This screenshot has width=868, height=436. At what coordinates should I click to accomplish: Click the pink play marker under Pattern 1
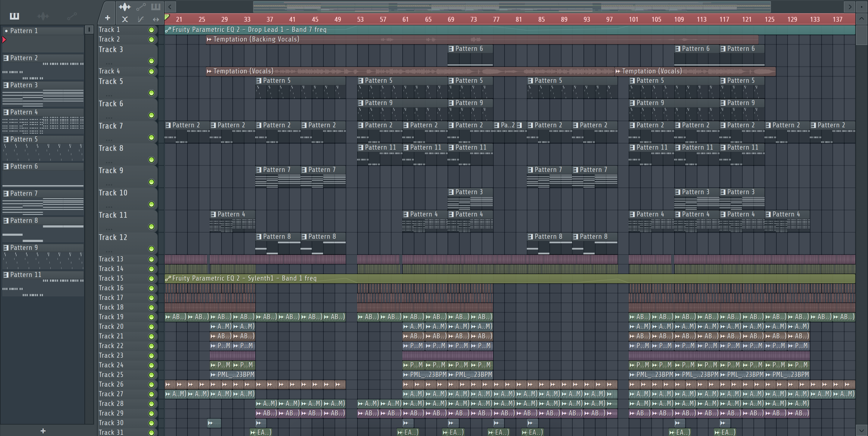coord(4,40)
